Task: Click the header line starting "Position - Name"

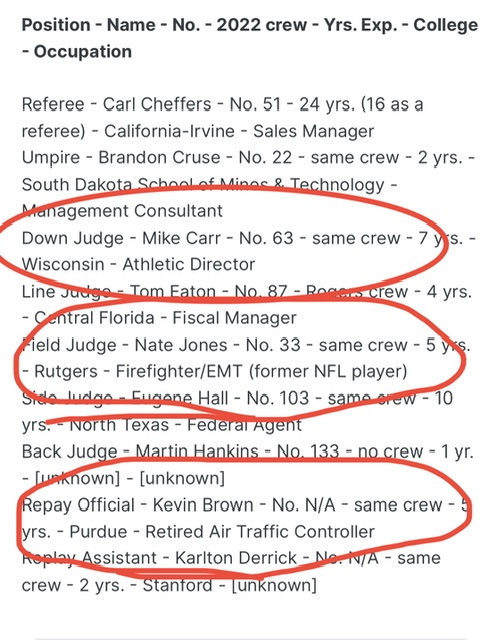Action: 249,25
